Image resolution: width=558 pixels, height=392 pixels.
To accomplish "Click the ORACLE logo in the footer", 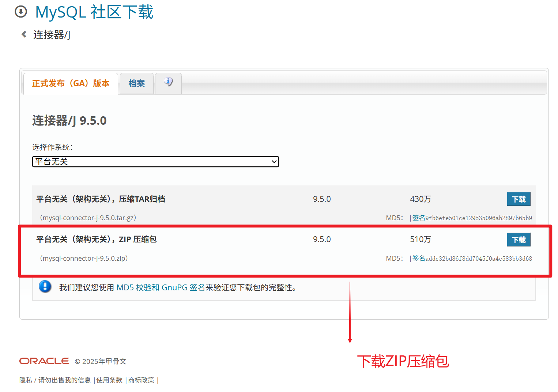I will (44, 361).
